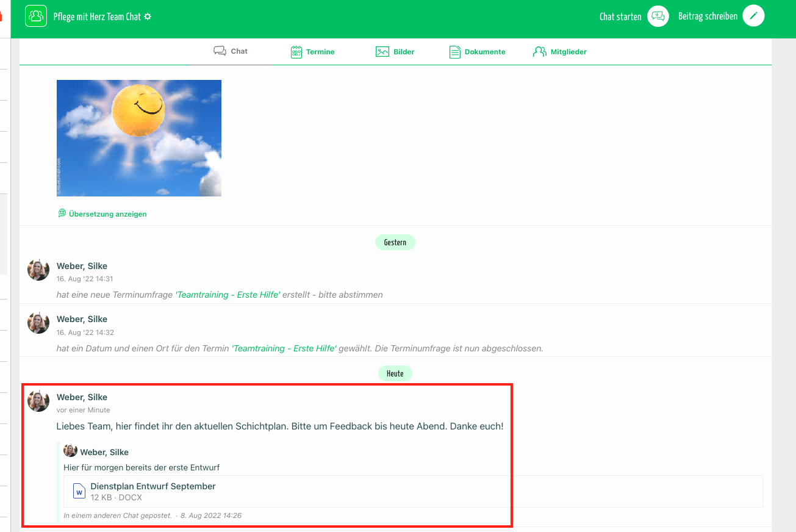This screenshot has height=532, width=796.
Task: Click the Beitrag schreiben text label
Action: (x=708, y=17)
